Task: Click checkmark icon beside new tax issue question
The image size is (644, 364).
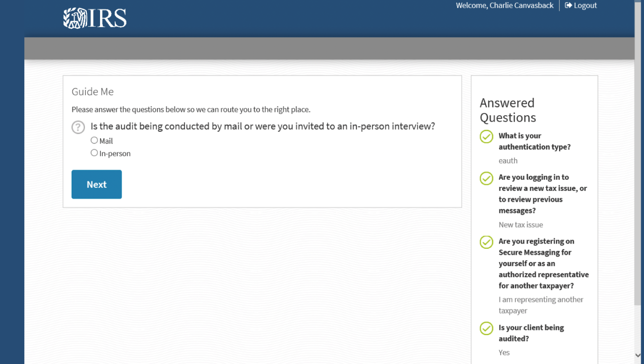Action: click(x=486, y=178)
